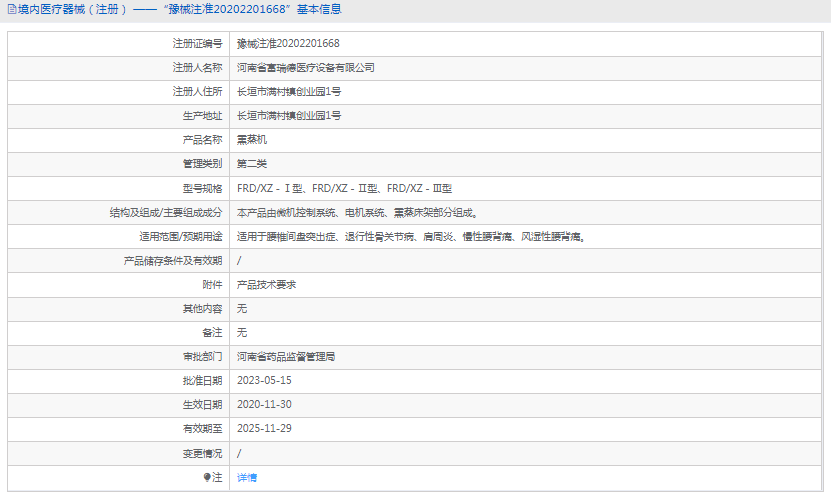Click the model spec FRD/XZ value
831x494 pixels.
click(x=344, y=188)
